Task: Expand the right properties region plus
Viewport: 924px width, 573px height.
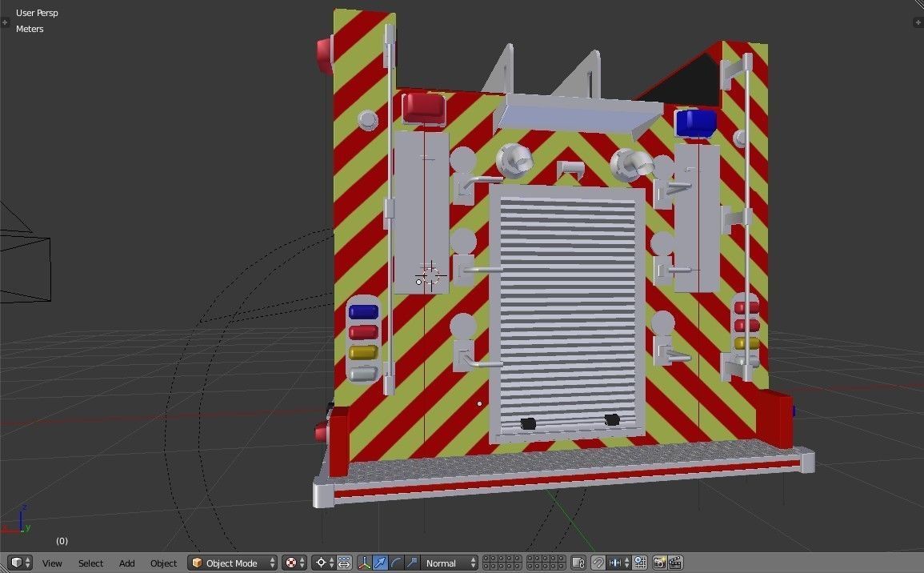Action: pyautogui.click(x=918, y=22)
